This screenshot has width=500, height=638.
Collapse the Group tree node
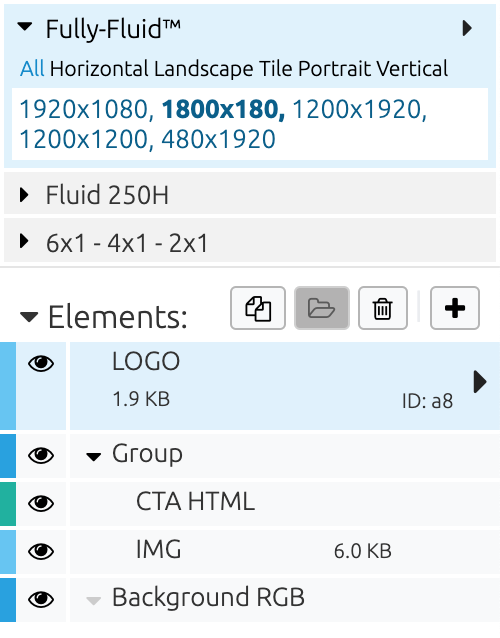tap(94, 457)
